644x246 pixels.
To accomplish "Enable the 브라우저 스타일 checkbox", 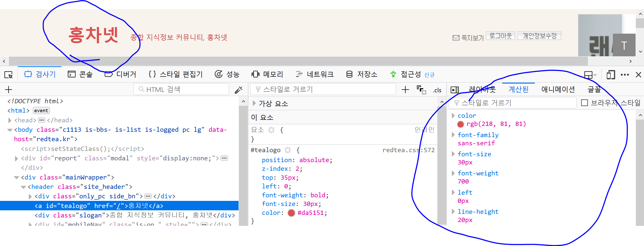I will (x=584, y=103).
